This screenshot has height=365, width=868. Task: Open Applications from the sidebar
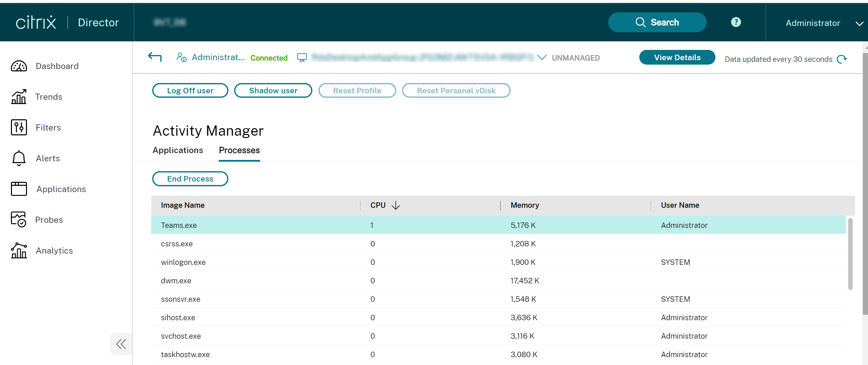tap(61, 189)
